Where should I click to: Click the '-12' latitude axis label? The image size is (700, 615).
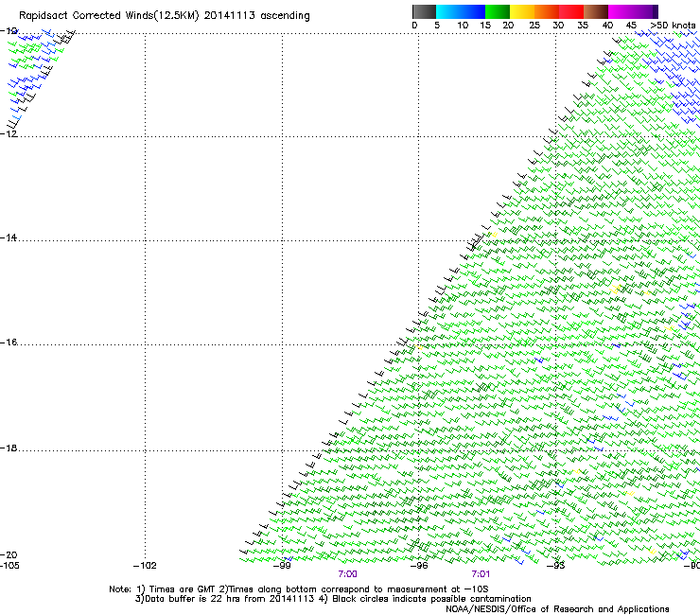pos(9,133)
